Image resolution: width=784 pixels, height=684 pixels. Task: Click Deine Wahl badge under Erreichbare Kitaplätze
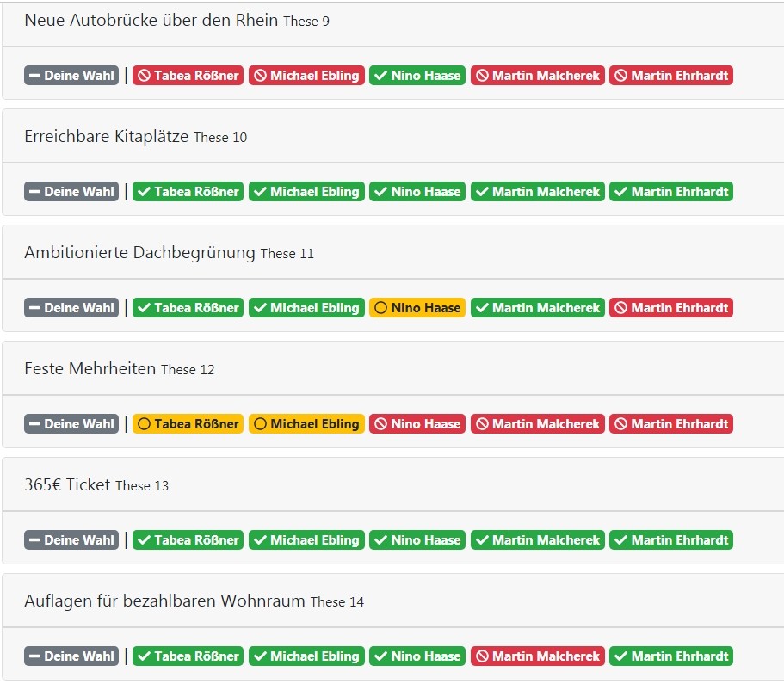pyautogui.click(x=71, y=192)
